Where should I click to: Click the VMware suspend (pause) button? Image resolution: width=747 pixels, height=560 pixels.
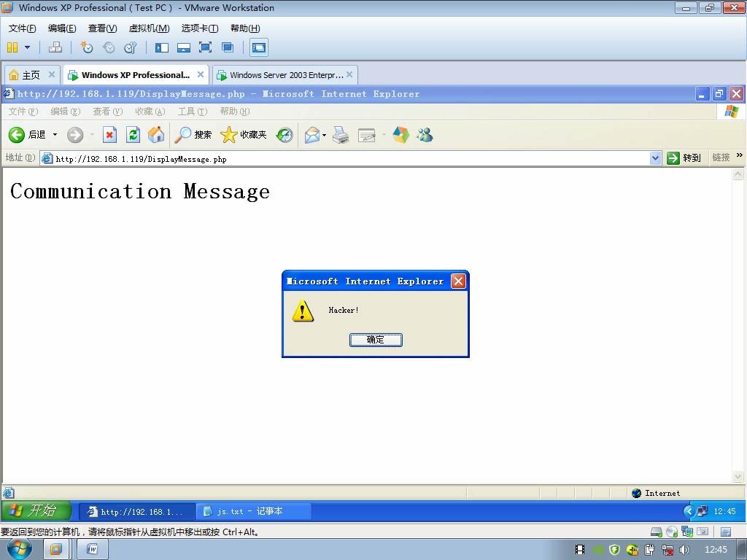tap(12, 47)
